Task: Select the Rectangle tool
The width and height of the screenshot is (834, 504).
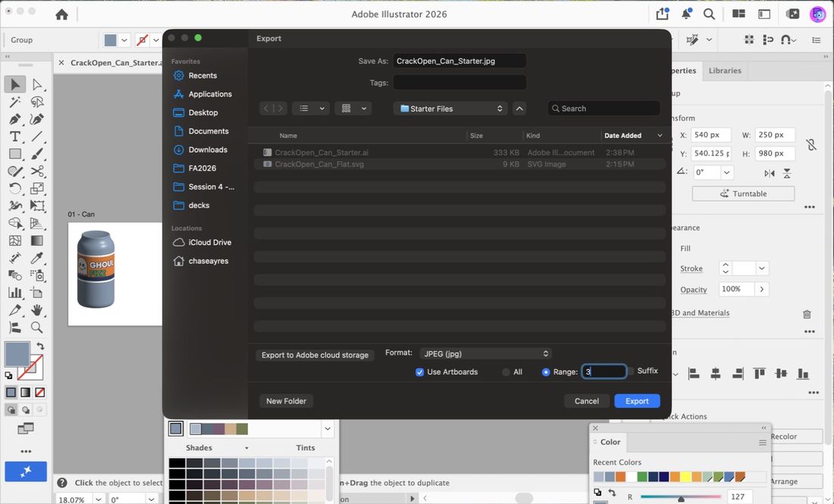Action: [15, 154]
